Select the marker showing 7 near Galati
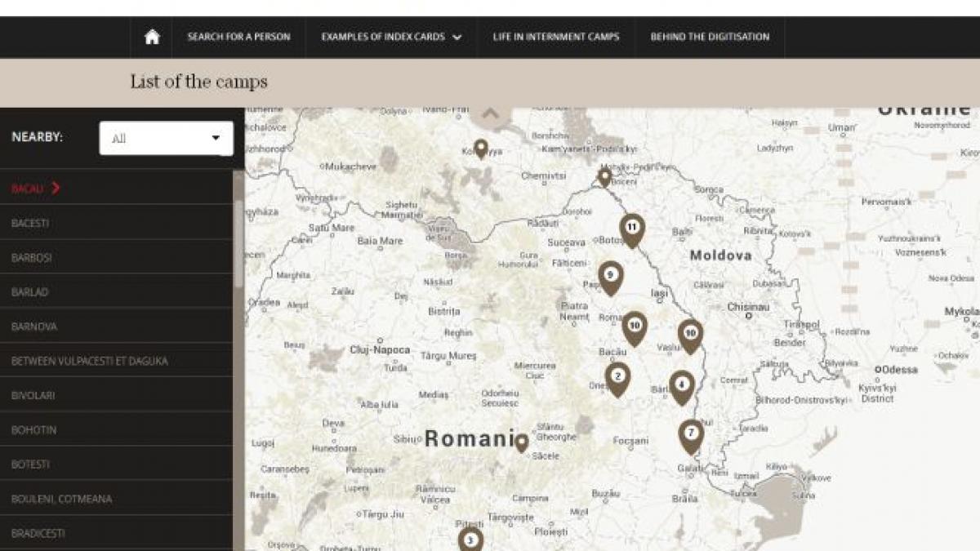 [x=690, y=432]
